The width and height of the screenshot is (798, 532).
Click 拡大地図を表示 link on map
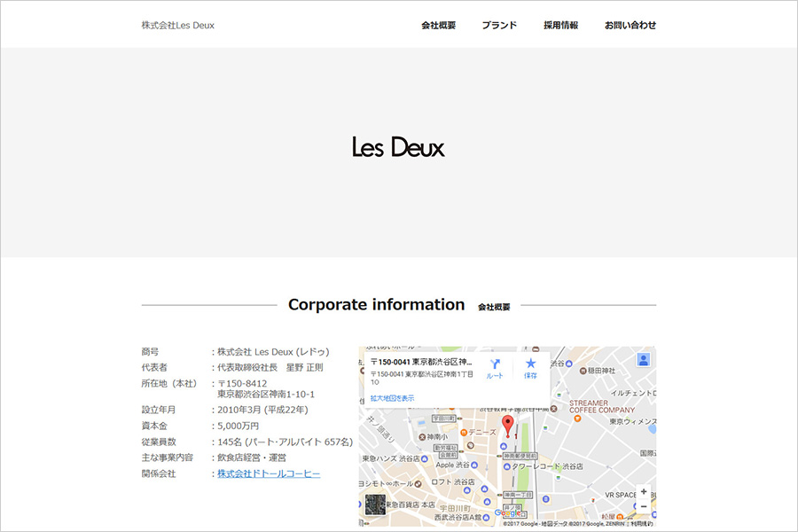(x=392, y=398)
